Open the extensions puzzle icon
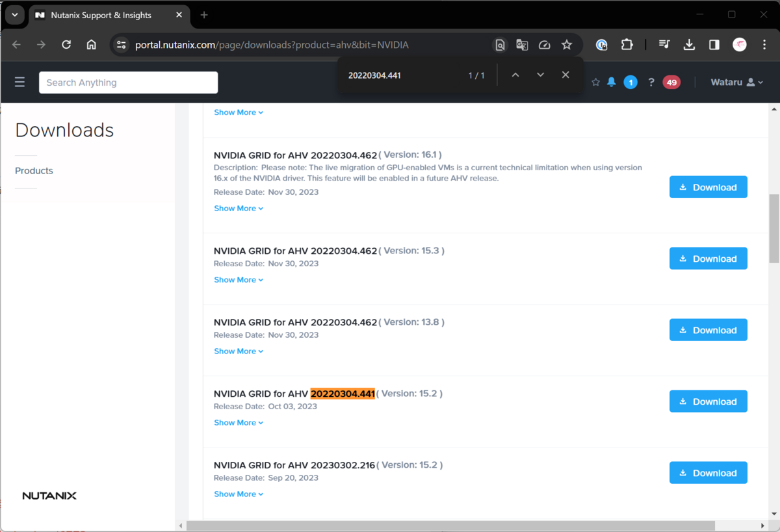Screen dimensions: 780x532 627,45
